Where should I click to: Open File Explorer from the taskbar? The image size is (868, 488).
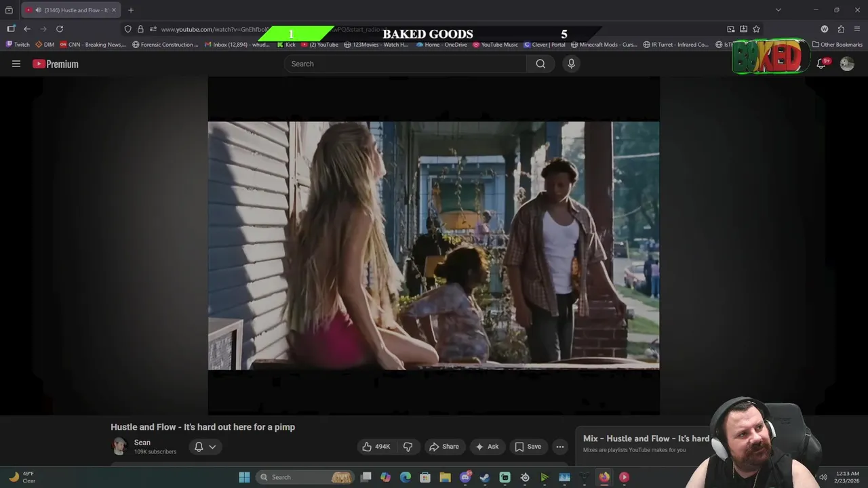(445, 477)
